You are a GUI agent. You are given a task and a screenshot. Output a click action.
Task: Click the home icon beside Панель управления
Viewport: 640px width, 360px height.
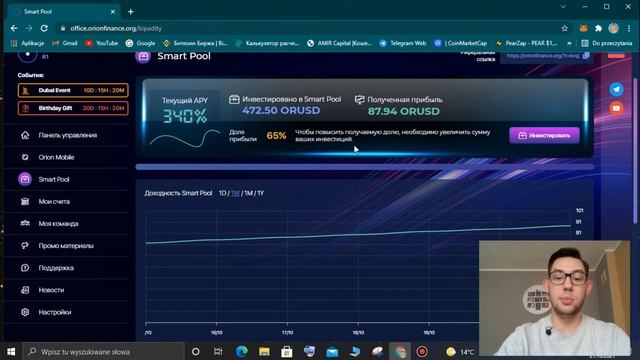tap(25, 135)
